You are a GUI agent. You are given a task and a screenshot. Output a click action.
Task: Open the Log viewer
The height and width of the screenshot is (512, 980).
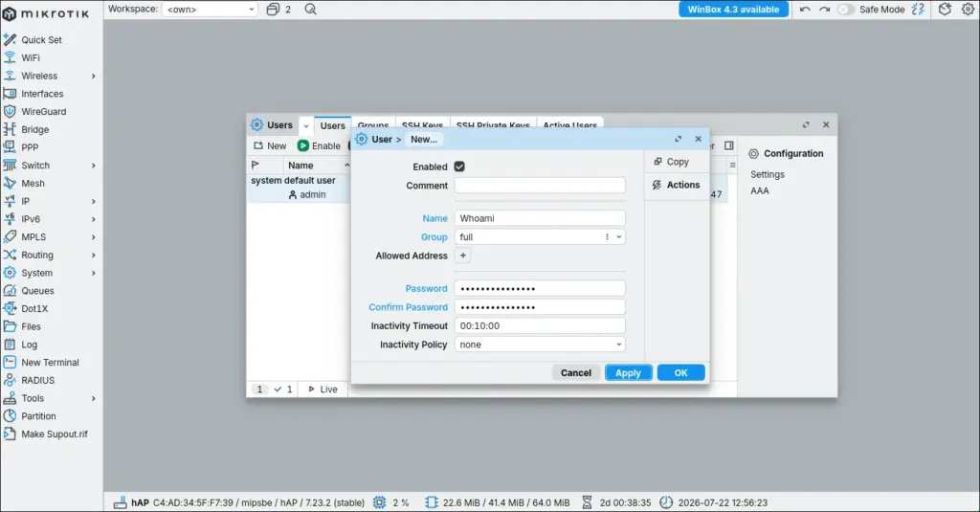click(29, 345)
